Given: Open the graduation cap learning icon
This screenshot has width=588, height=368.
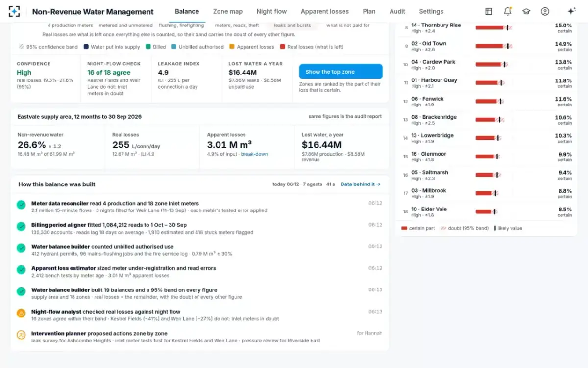Looking at the screenshot, I should [526, 11].
